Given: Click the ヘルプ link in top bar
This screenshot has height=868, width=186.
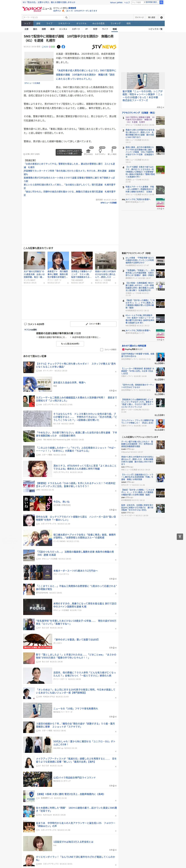Looking at the screenshot, I should coord(127,2).
